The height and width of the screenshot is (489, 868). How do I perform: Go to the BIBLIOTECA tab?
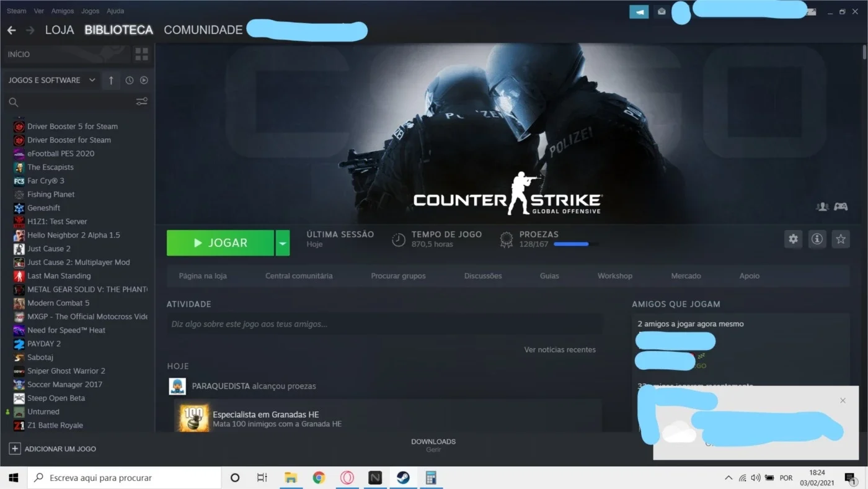(x=119, y=30)
